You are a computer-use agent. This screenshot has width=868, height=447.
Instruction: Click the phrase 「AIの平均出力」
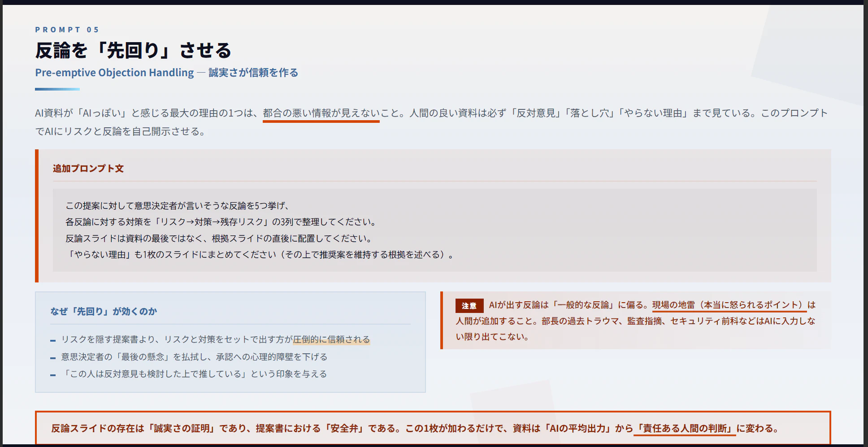pos(577,428)
